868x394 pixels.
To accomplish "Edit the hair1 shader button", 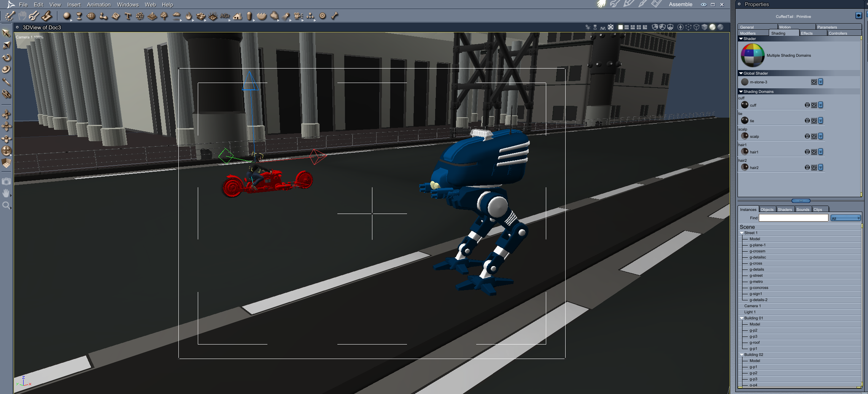I will (x=814, y=152).
